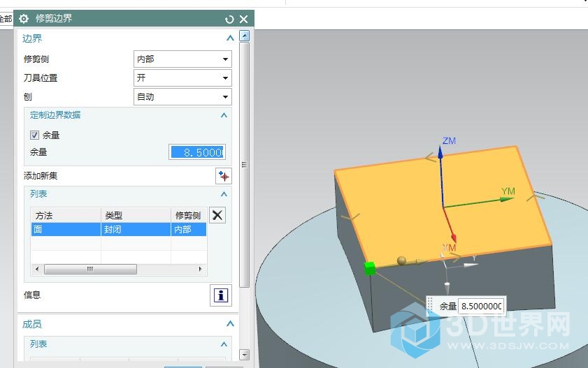588x368 pixels.
Task: Collapse the 定制边界数据 group
Action: pos(224,115)
